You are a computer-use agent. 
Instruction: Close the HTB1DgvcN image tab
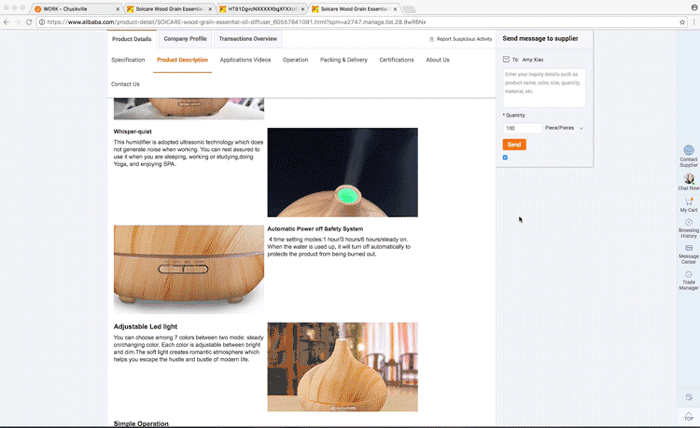click(x=303, y=9)
